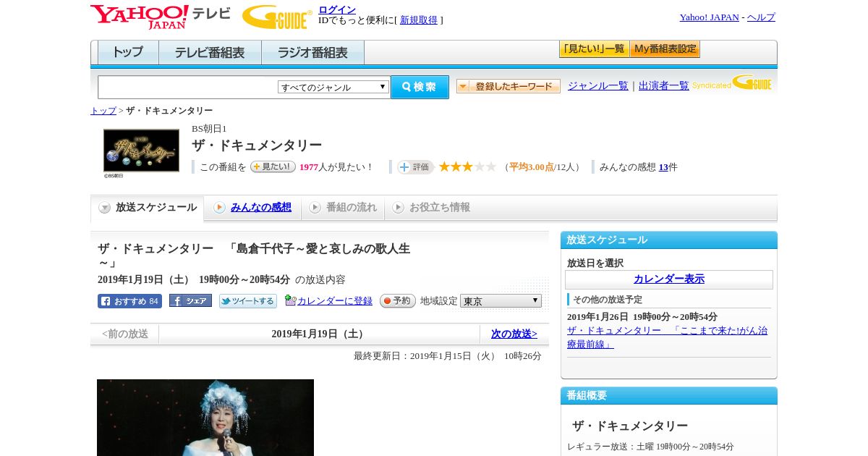Click the 最終更新日 2019年1月15日 text

click(x=448, y=356)
